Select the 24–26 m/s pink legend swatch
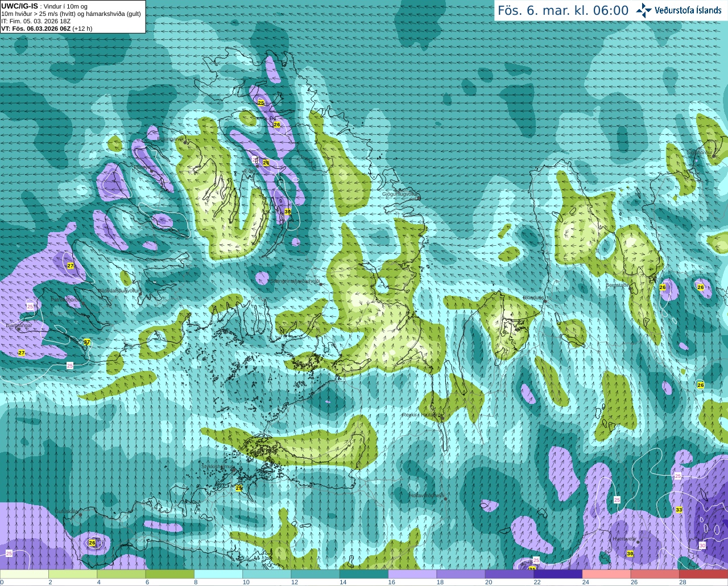Image resolution: width=728 pixels, height=586 pixels. [x=606, y=573]
